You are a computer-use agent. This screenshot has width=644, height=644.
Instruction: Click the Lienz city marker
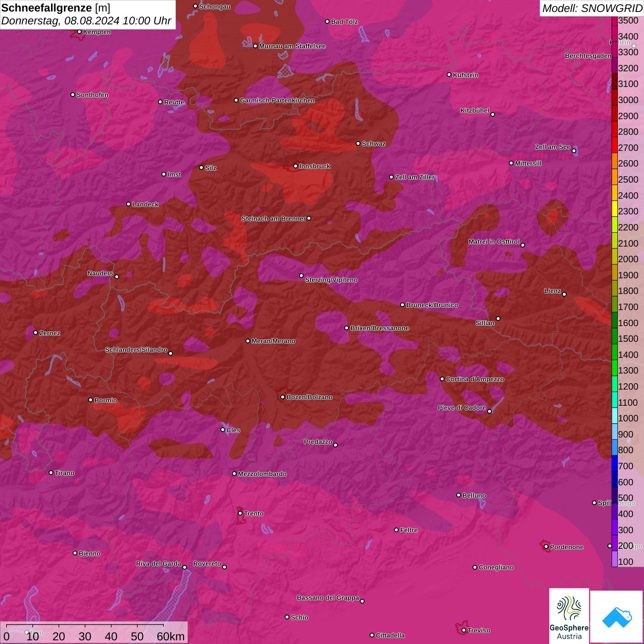click(x=564, y=294)
